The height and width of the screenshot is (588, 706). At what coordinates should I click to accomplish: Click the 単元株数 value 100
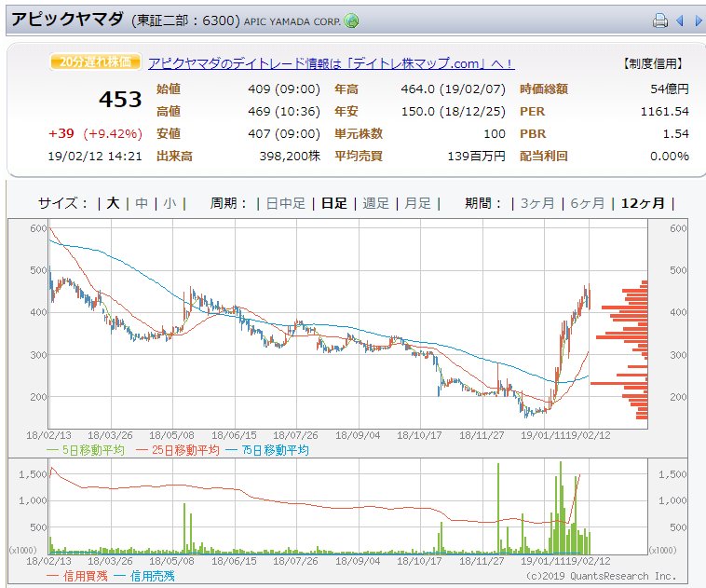pos(495,133)
